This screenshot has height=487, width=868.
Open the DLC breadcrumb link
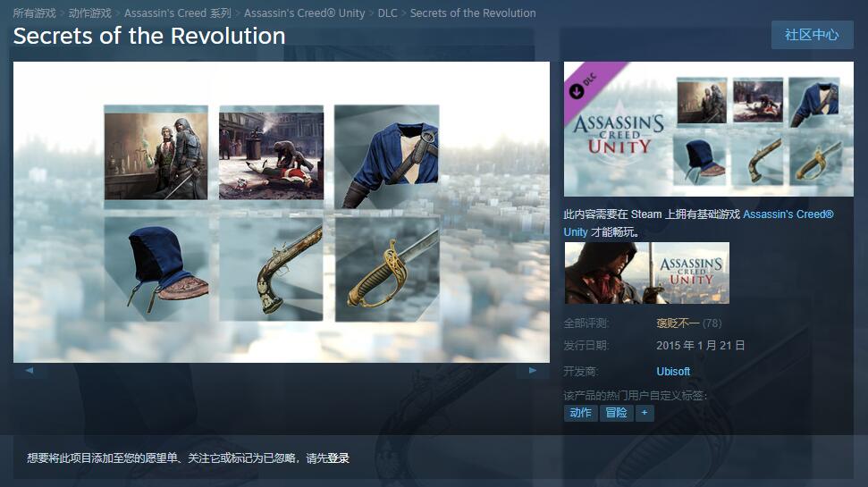(387, 13)
